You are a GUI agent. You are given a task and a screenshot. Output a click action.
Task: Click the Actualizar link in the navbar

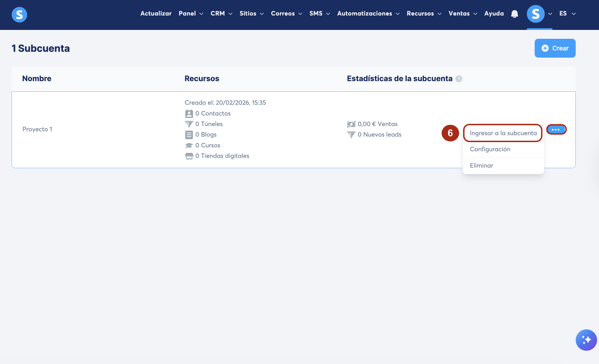(x=156, y=14)
